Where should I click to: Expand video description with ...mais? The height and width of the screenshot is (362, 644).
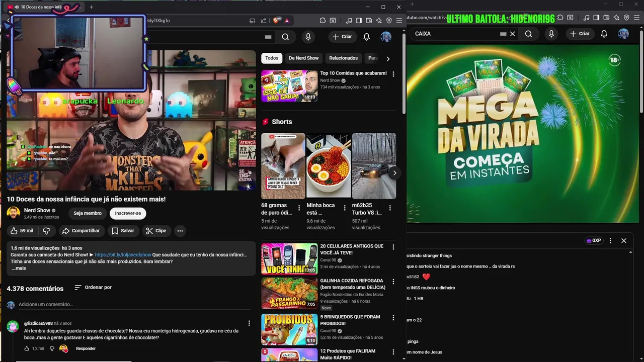pos(19,268)
